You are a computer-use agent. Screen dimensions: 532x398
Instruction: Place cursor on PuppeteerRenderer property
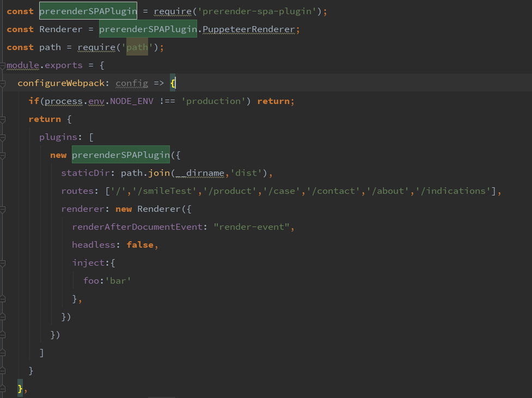(249, 29)
